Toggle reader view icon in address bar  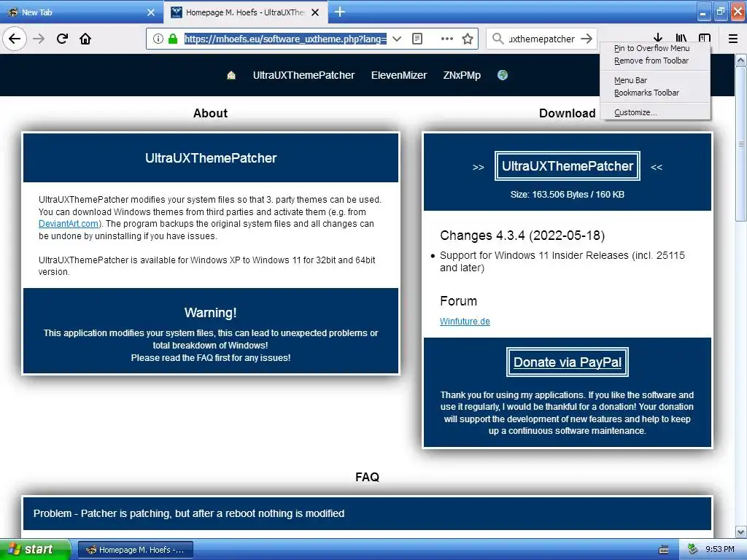(x=417, y=39)
